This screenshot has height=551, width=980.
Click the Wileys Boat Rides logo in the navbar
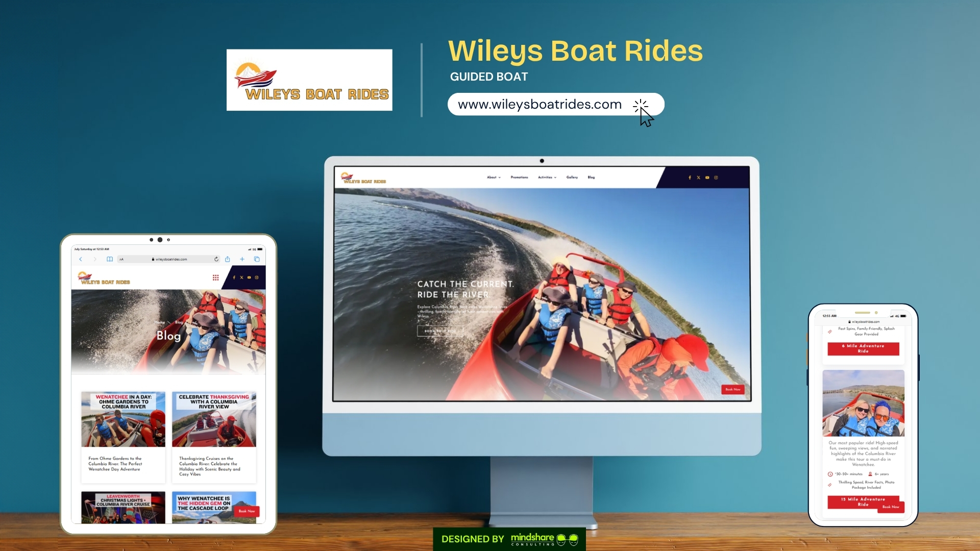click(x=364, y=179)
